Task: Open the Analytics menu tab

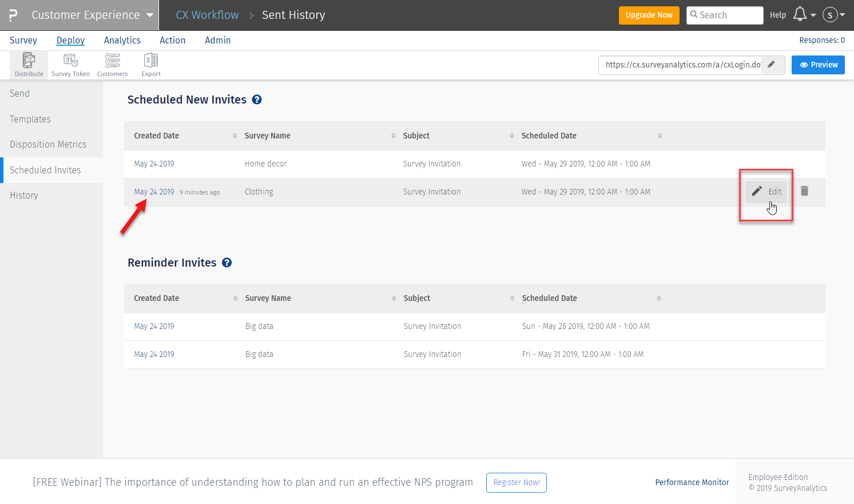Action: [122, 40]
